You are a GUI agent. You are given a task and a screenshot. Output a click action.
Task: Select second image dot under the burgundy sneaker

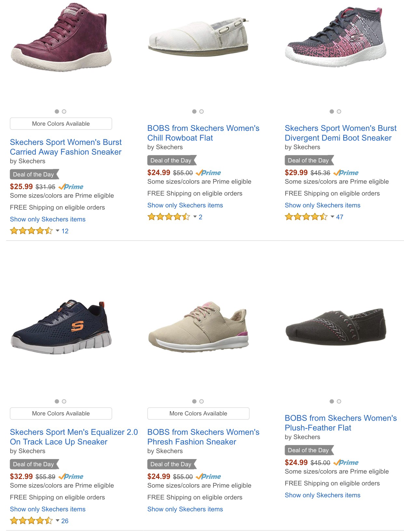[64, 112]
